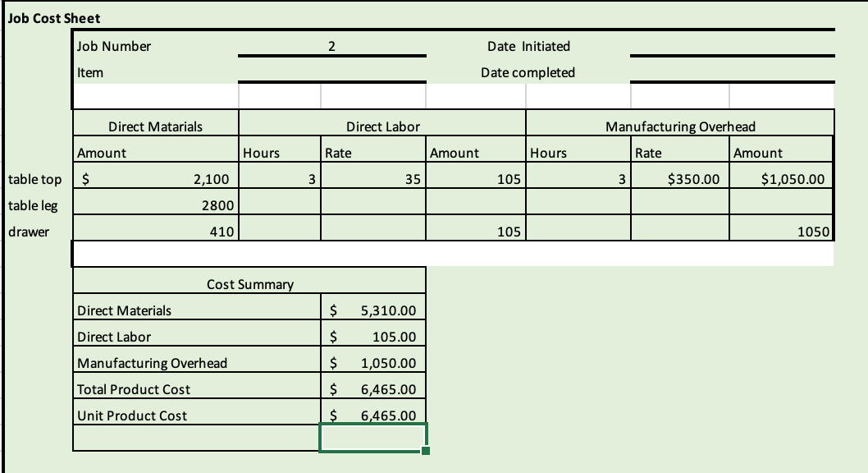Select the blank Date completed value cell
The height and width of the screenshot is (473, 868).
coord(732,71)
